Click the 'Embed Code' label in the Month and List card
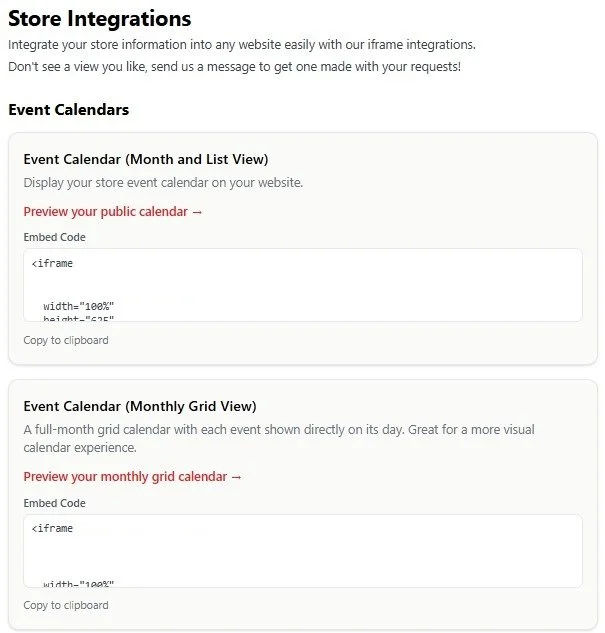This screenshot has width=605, height=633. (x=54, y=237)
